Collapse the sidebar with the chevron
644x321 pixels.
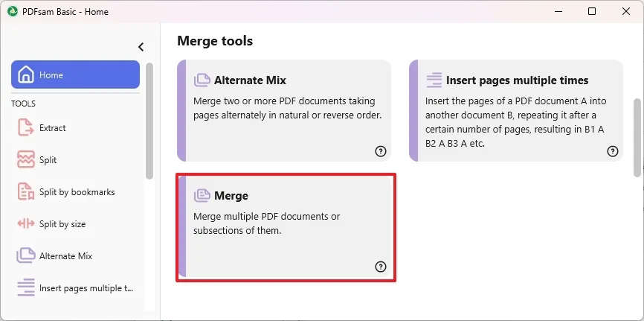click(141, 47)
